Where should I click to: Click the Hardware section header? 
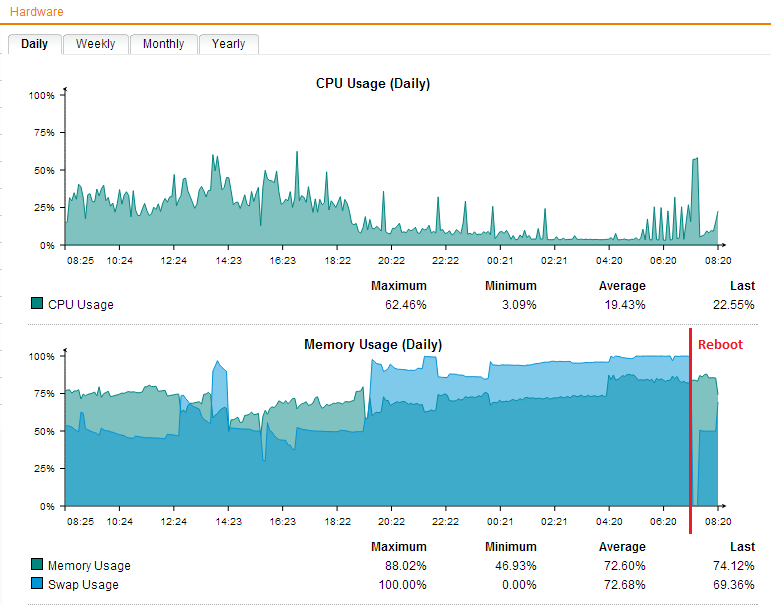[36, 12]
